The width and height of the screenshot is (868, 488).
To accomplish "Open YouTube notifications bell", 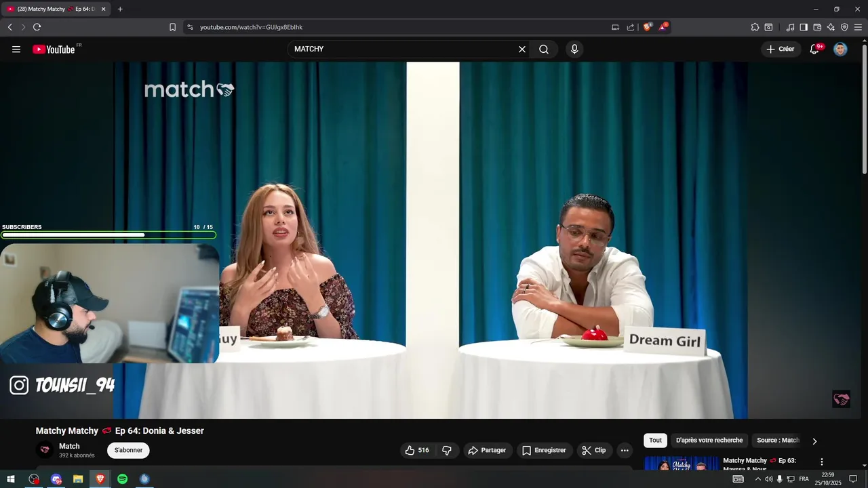I will click(815, 49).
